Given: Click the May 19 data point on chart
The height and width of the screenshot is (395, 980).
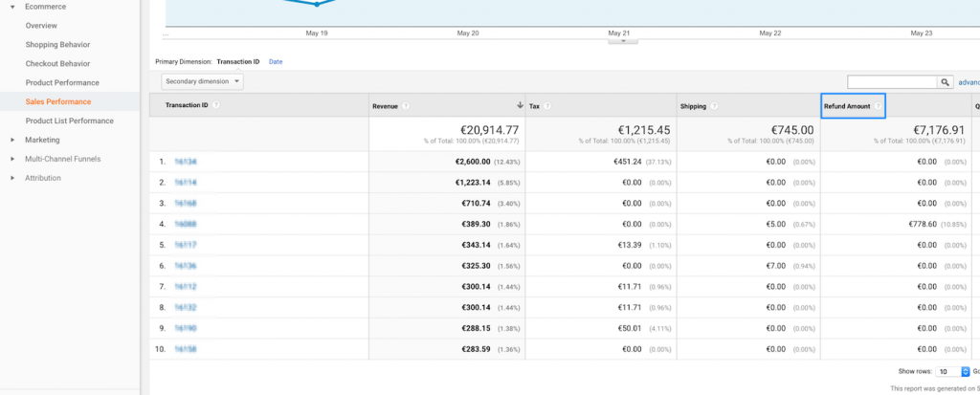Looking at the screenshot, I should click(x=317, y=4).
